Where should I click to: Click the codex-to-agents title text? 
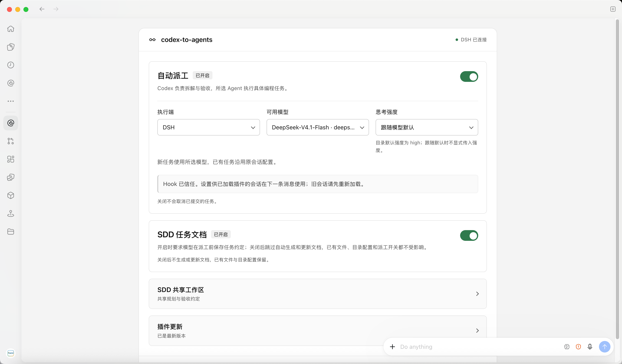click(187, 40)
